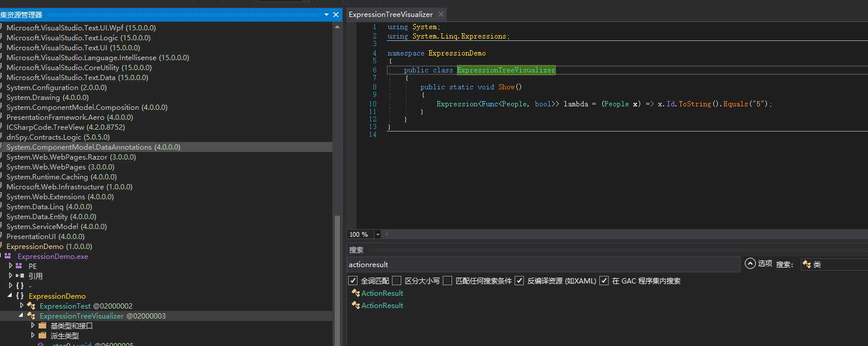This screenshot has width=868, height=346.
Task: Select System.ComponentModel.DataAnnotations (4.0.0.0) row
Action: (166, 147)
